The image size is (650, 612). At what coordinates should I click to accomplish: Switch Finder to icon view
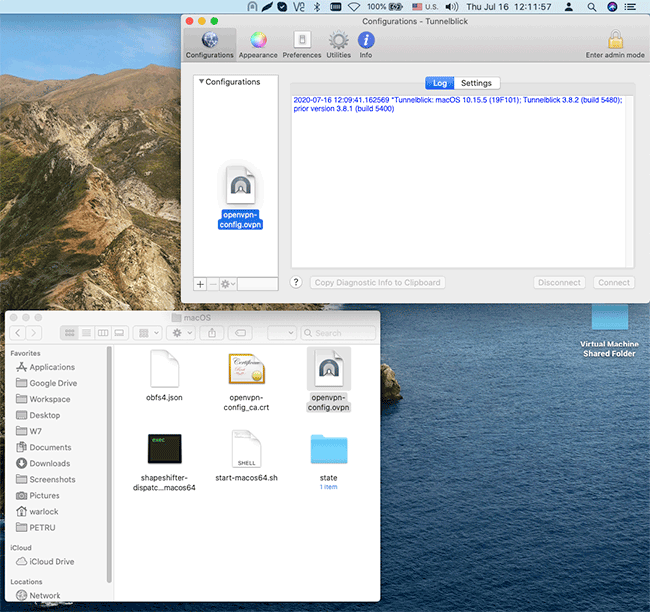[x=69, y=333]
